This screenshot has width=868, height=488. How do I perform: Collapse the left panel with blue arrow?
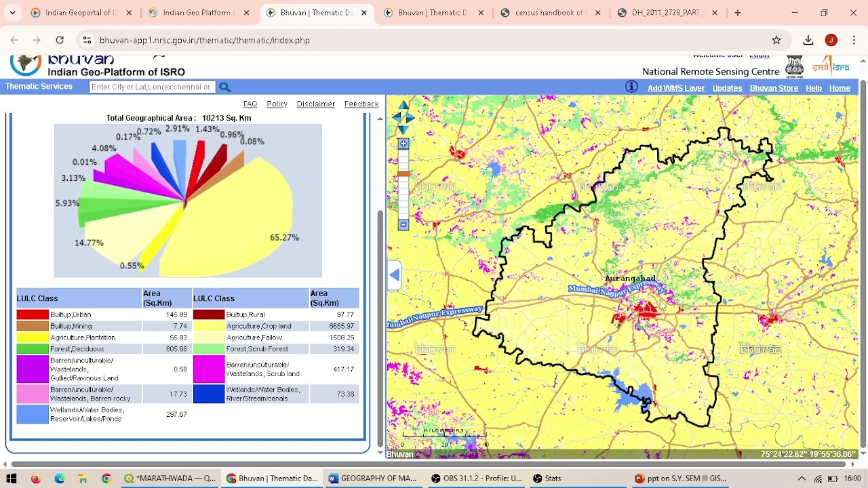pyautogui.click(x=395, y=275)
